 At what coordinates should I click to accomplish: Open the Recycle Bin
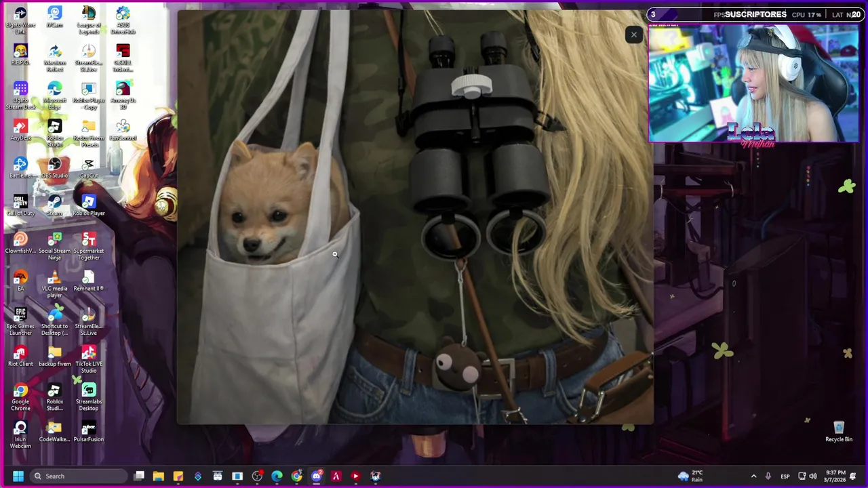pos(839,431)
